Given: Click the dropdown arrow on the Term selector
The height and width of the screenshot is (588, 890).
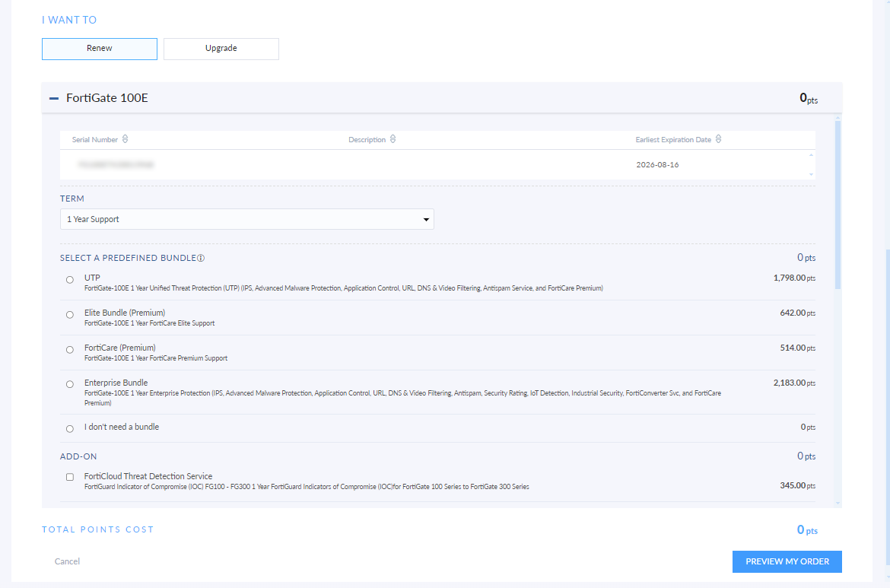Looking at the screenshot, I should tap(426, 218).
